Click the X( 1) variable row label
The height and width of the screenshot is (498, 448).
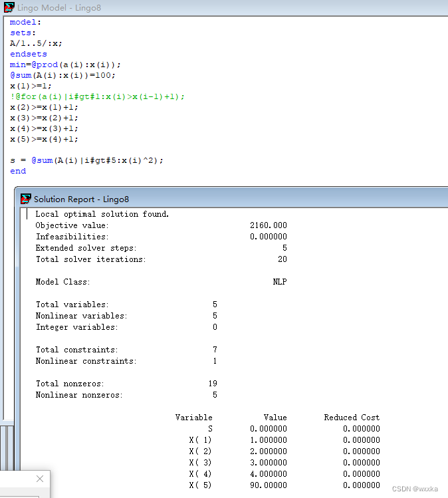click(200, 440)
